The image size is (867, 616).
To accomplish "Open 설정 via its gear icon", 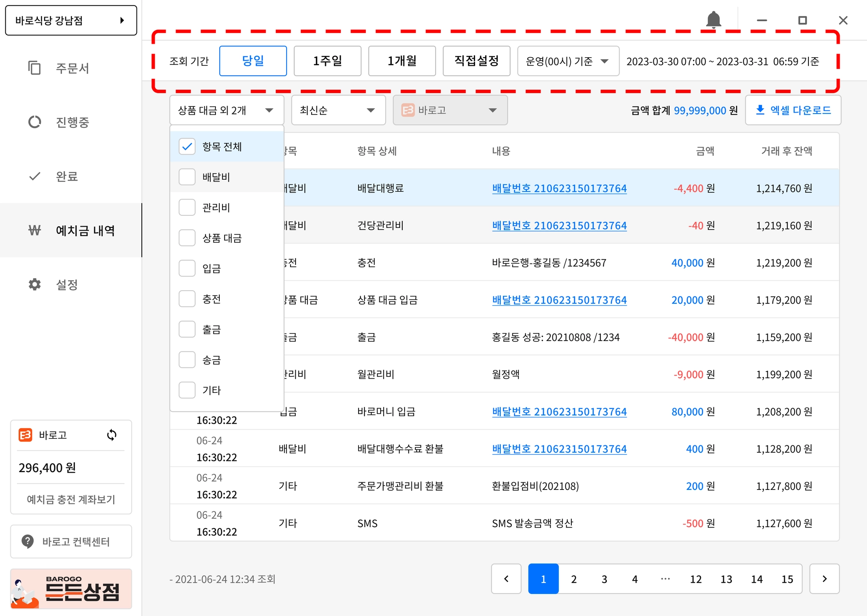I will tap(34, 285).
